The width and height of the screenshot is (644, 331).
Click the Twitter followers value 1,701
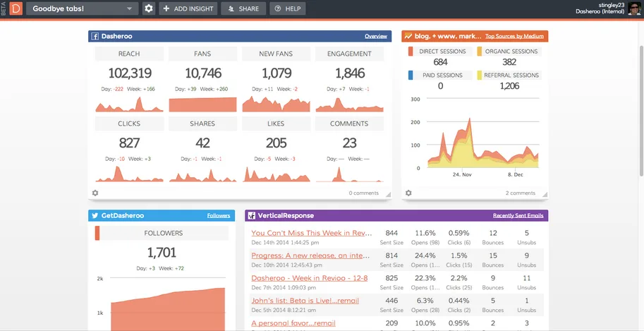(x=162, y=253)
